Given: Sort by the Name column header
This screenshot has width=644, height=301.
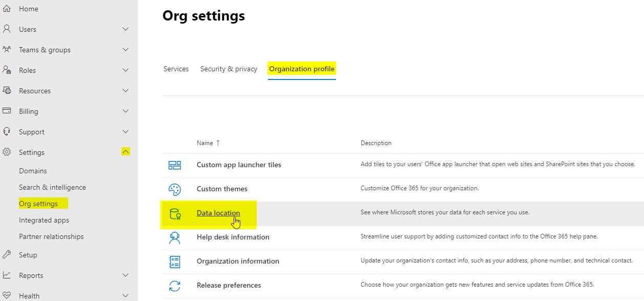Looking at the screenshot, I should (x=204, y=143).
